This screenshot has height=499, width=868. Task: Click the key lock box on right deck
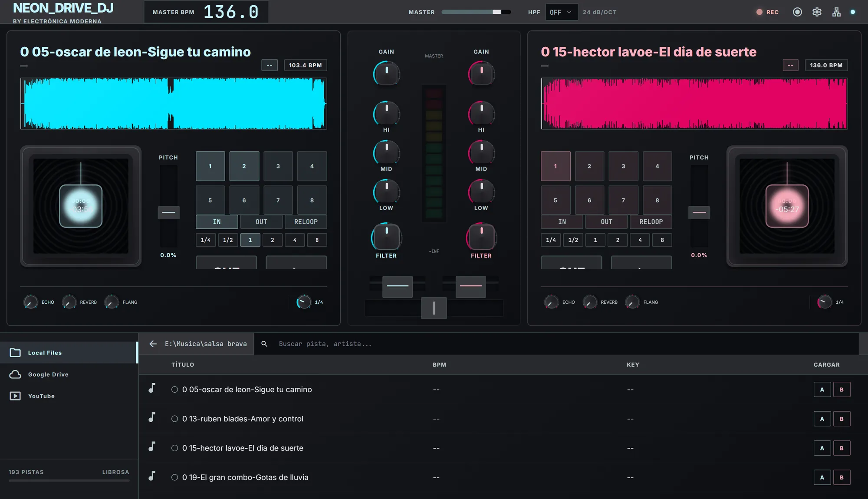click(x=790, y=65)
